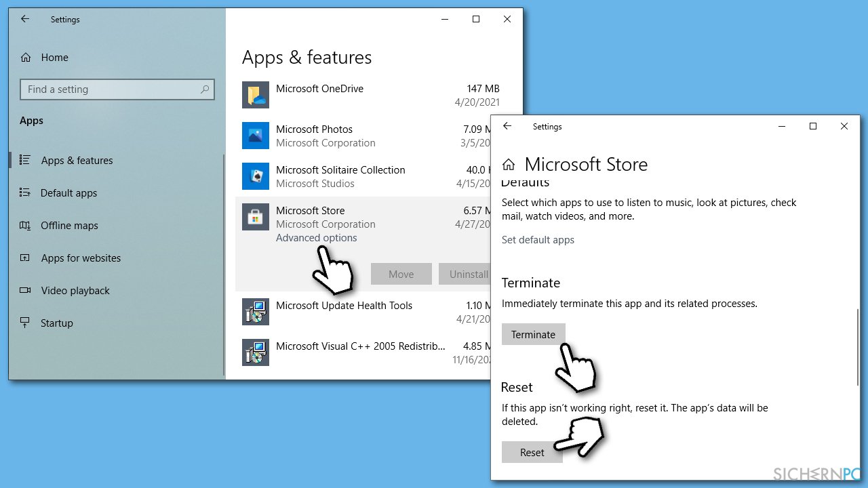Screen dimensions: 868x488
Task: Click the Microsoft Update Health Tools icon
Action: click(x=256, y=312)
